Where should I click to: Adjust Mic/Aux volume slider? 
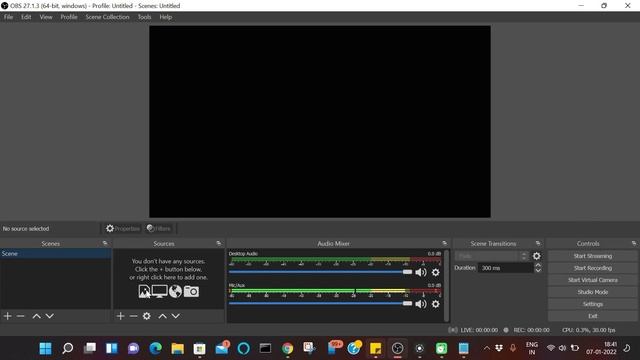point(320,303)
